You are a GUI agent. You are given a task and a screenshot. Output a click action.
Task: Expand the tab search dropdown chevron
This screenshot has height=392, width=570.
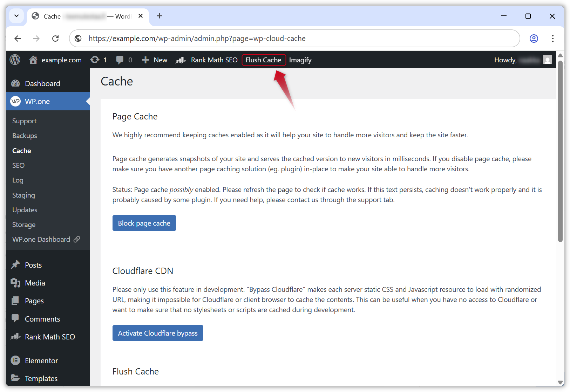coord(16,16)
